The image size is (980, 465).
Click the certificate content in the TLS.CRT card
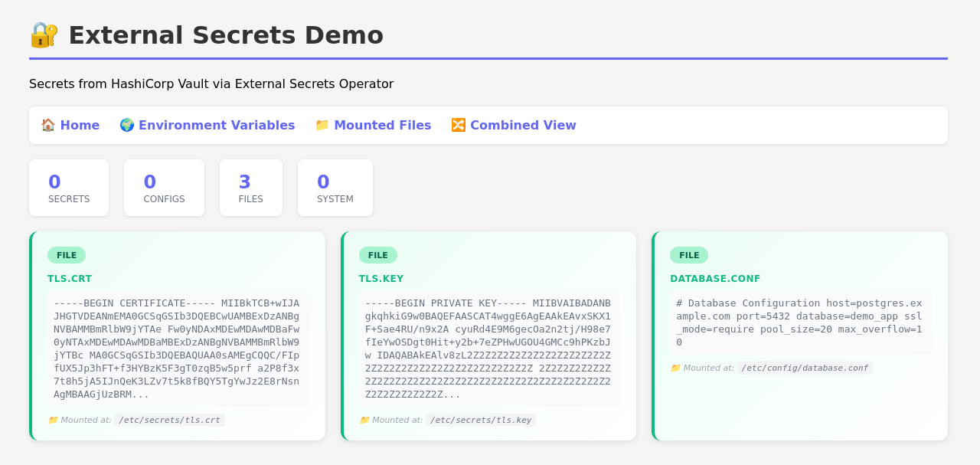tap(177, 349)
